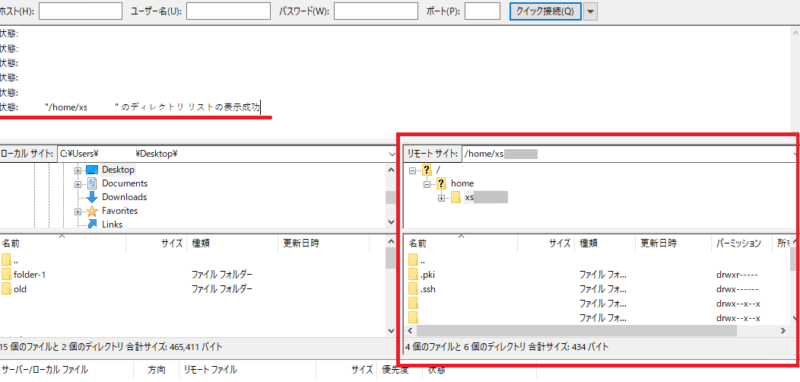Expand the Favorites node in local tree
This screenshot has width=800, height=382.
78,211
